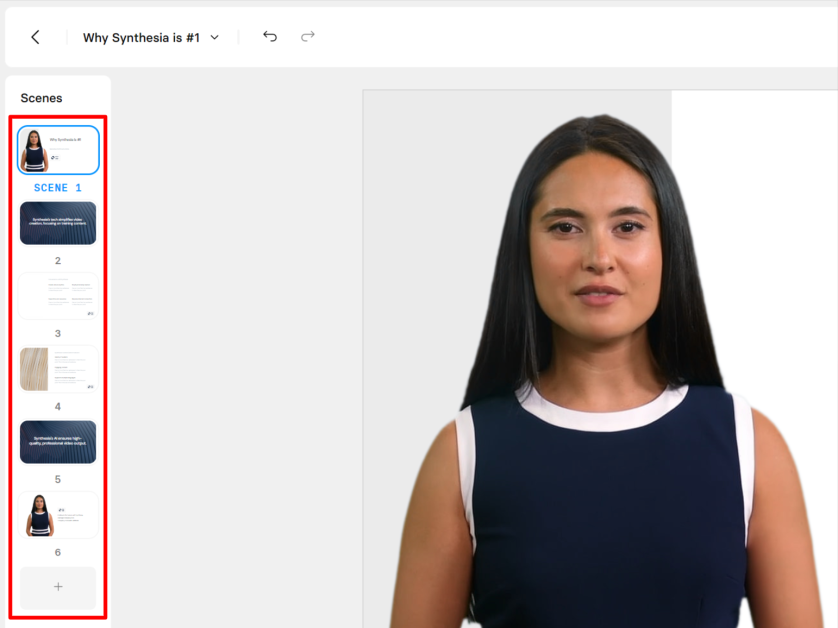838x628 pixels.
Task: Select scene 6 showing the avatar
Action: click(58, 515)
